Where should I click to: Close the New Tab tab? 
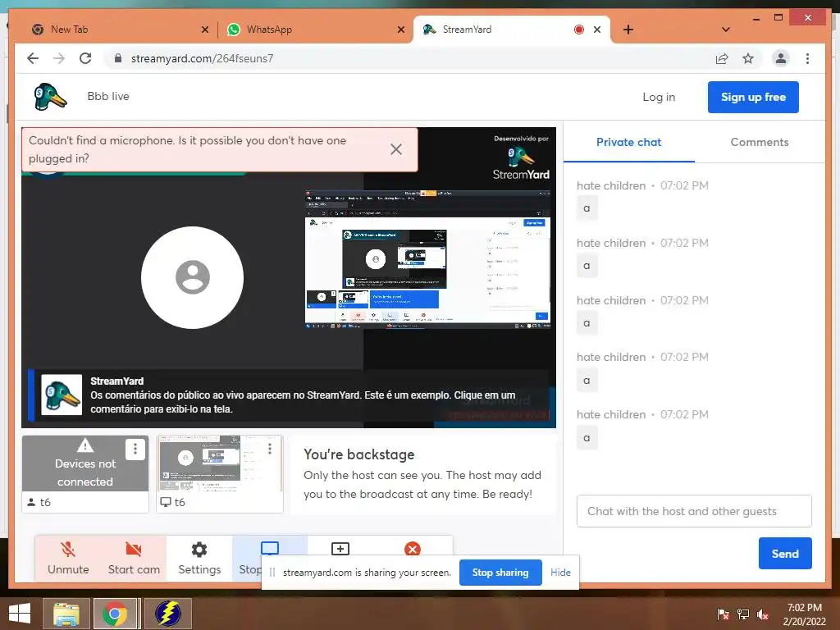tap(204, 30)
